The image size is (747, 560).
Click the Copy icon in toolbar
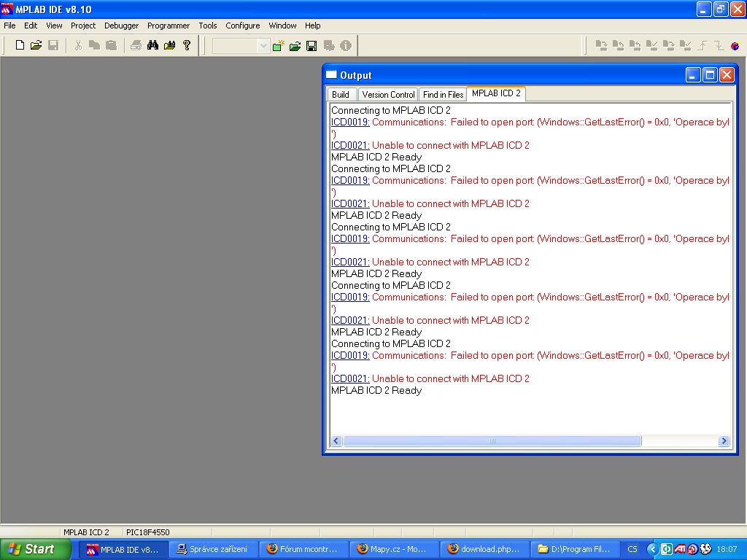pyautogui.click(x=94, y=45)
